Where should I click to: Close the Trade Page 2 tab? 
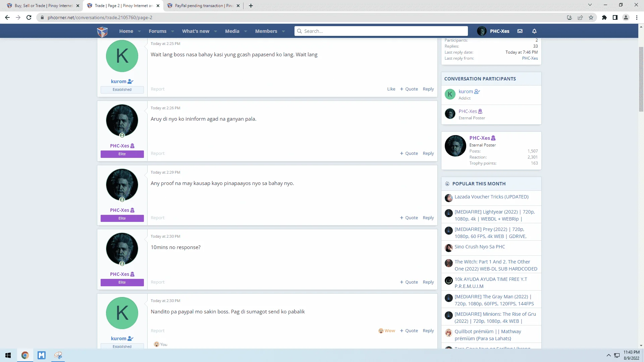click(158, 6)
